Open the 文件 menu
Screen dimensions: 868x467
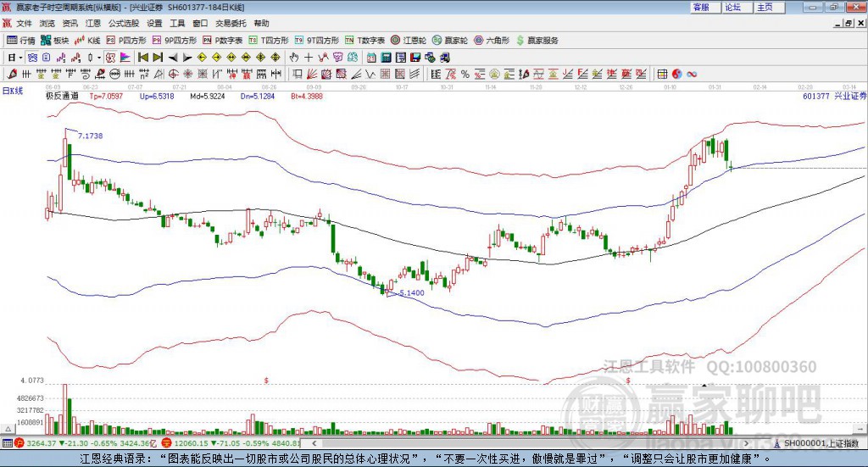(24, 23)
